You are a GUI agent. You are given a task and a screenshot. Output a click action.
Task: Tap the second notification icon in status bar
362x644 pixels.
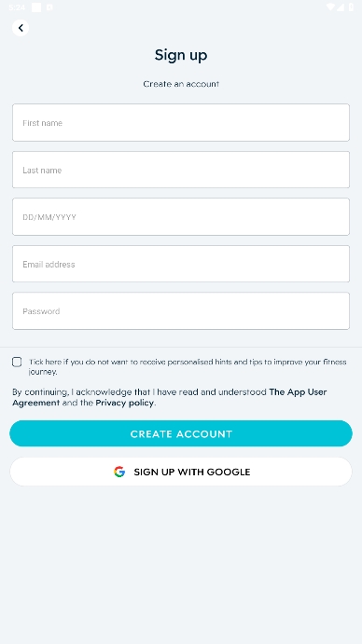click(x=49, y=7)
